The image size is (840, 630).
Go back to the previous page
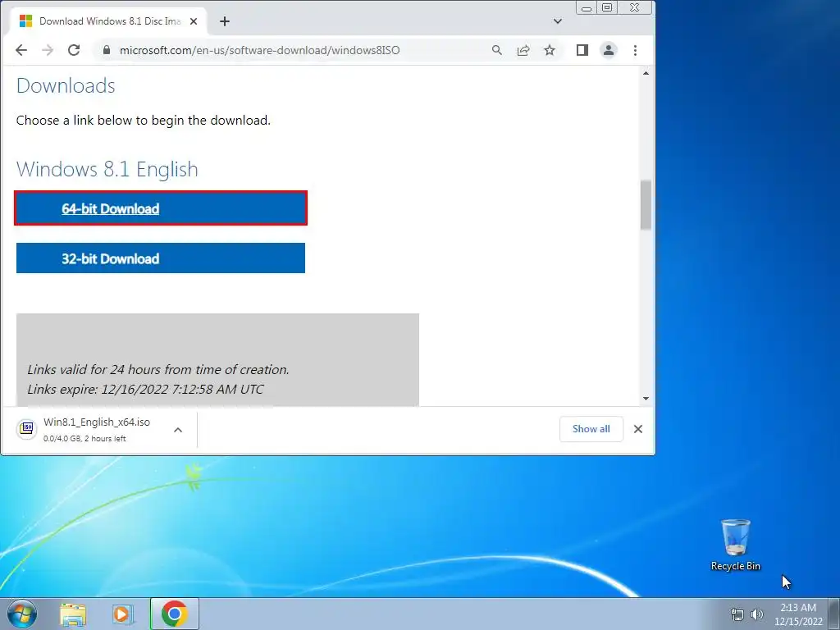21,50
